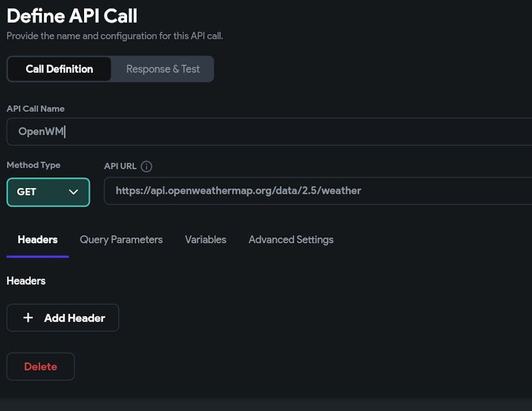This screenshot has height=411, width=532.
Task: Click the red Delete button
Action: tap(40, 366)
